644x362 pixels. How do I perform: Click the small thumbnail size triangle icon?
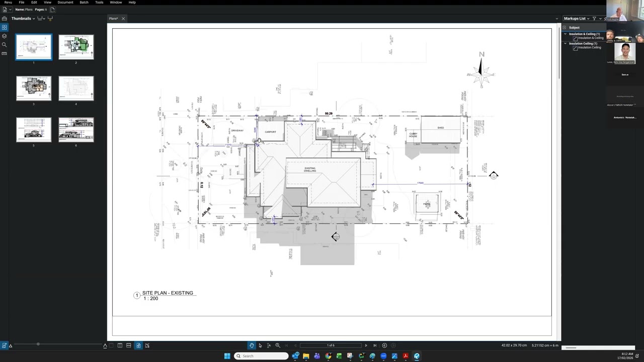coord(10,346)
